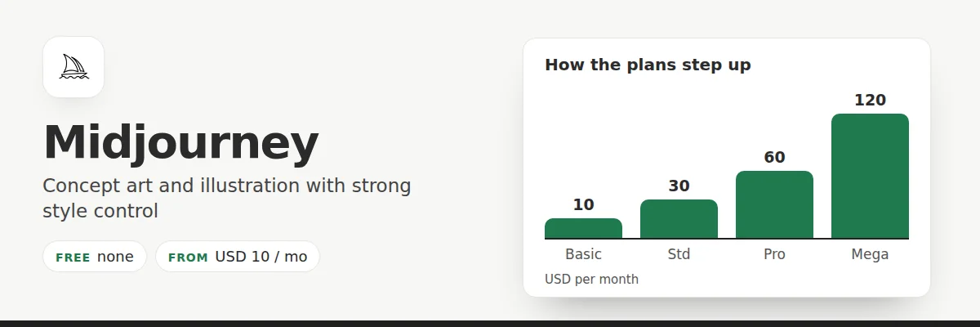This screenshot has width=980, height=327.
Task: Click the FREE none pill badge
Action: (95, 257)
